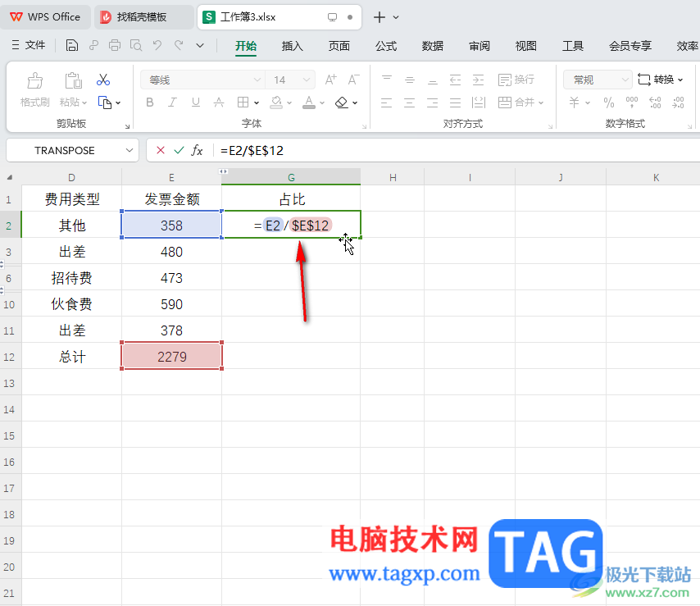Click Distributed alignment icon
Image resolution: width=700 pixels, height=606 pixels.
479,103
